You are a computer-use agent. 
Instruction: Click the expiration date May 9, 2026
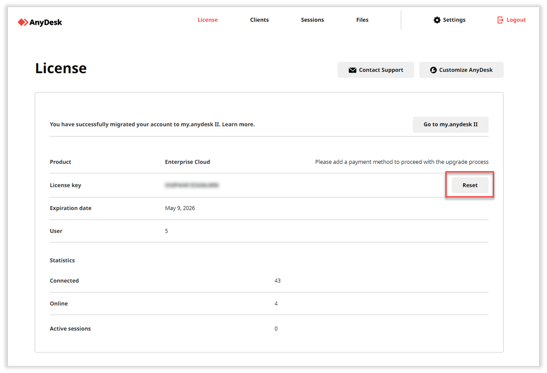pyautogui.click(x=180, y=208)
